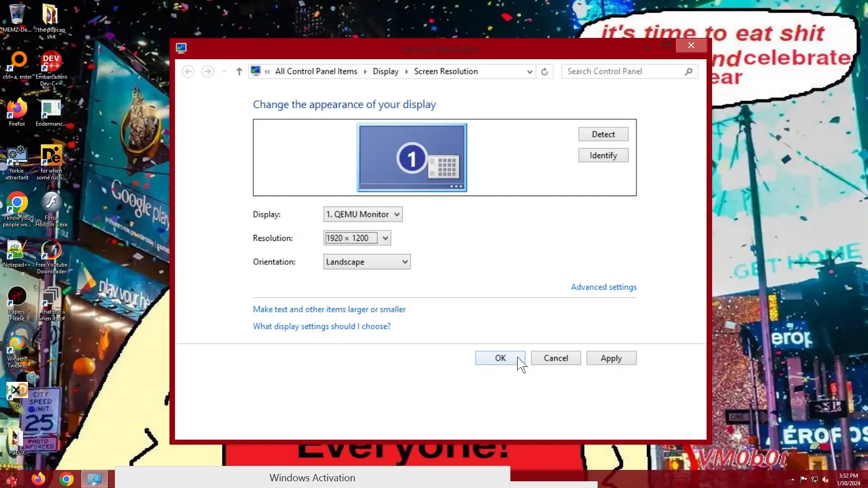Open the Display dropdown showing QEMU Monitor
The width and height of the screenshot is (868, 488).
[363, 214]
